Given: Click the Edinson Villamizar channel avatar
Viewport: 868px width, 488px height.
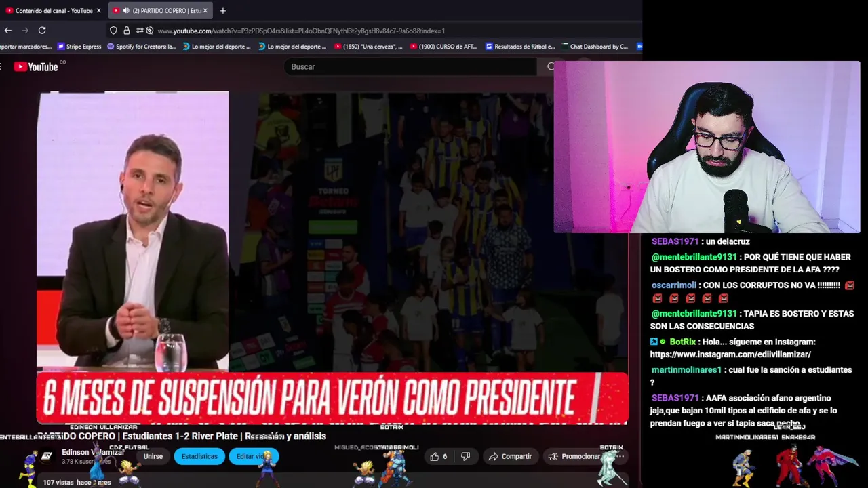Looking at the screenshot, I should tap(46, 456).
